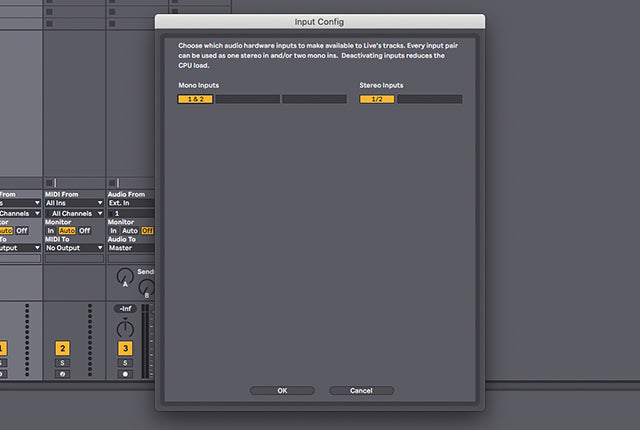Toggle track 3 activator button
The height and width of the screenshot is (430, 640).
point(125,348)
